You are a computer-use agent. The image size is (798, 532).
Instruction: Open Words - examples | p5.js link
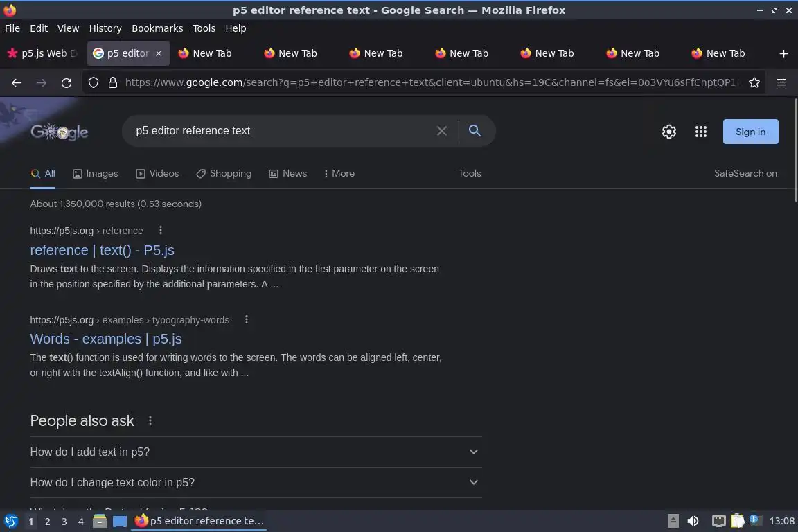(x=106, y=339)
